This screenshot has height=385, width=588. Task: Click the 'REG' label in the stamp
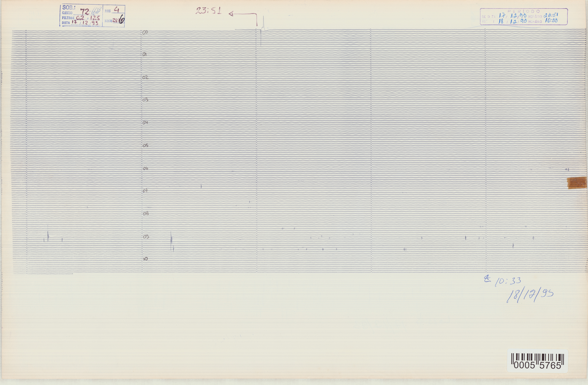pos(108,11)
